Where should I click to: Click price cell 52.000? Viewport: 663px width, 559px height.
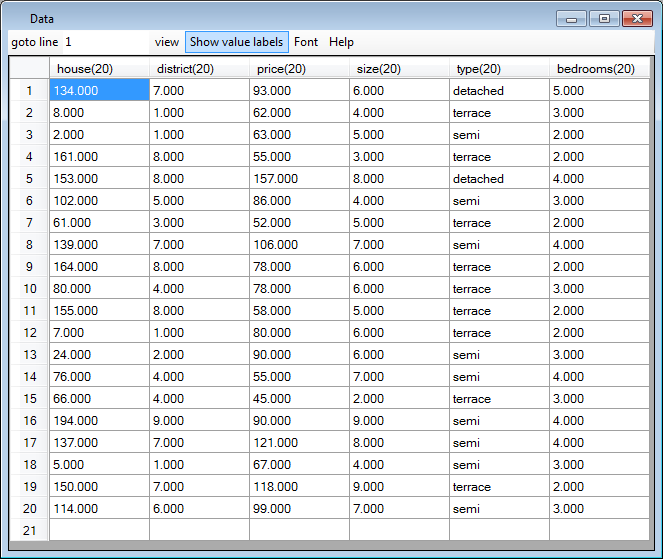pyautogui.click(x=299, y=222)
